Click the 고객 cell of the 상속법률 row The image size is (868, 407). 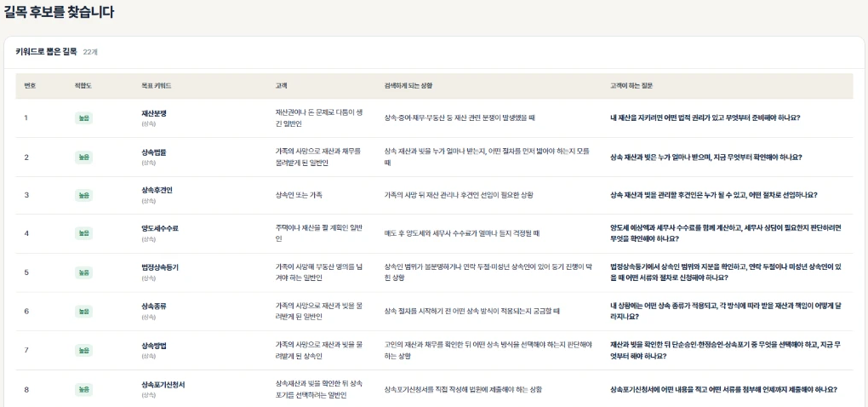pos(317,157)
